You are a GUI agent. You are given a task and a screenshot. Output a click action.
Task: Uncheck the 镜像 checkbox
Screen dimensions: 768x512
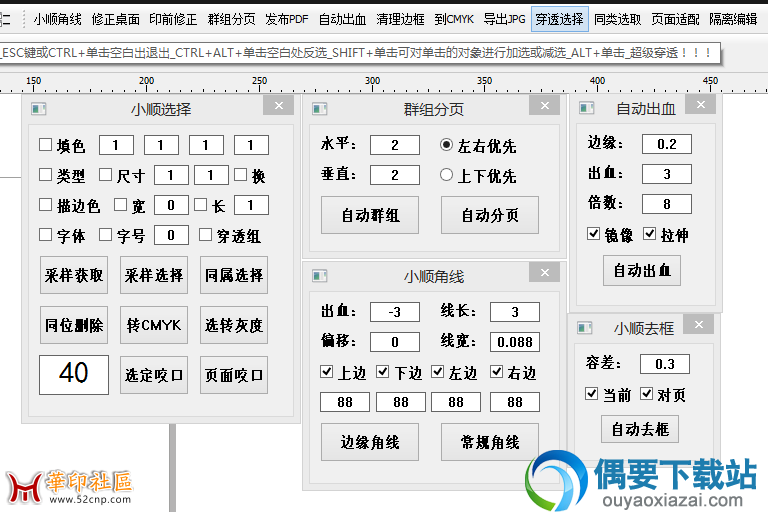coord(593,234)
